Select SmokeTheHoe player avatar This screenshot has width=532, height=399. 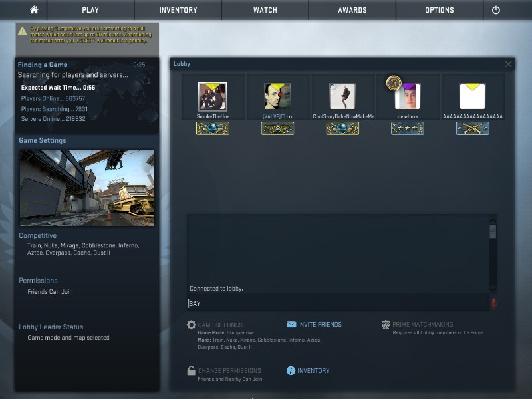pyautogui.click(x=212, y=96)
